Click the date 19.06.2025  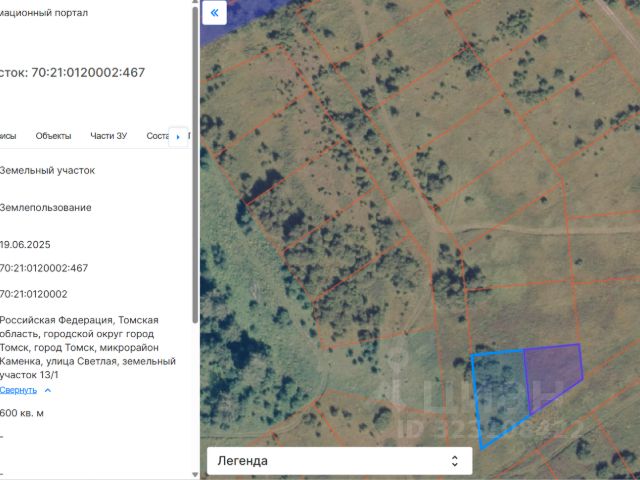[x=25, y=244]
